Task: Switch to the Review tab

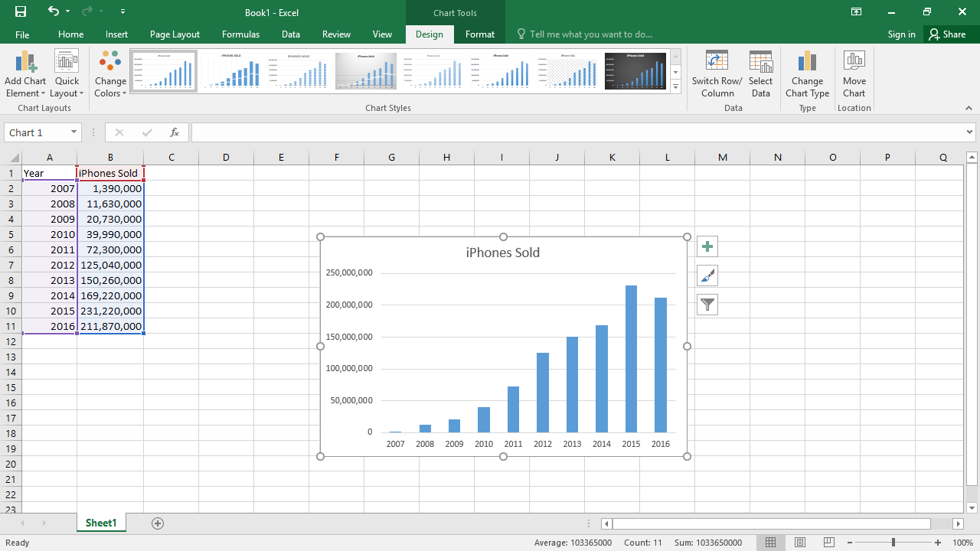Action: (336, 34)
